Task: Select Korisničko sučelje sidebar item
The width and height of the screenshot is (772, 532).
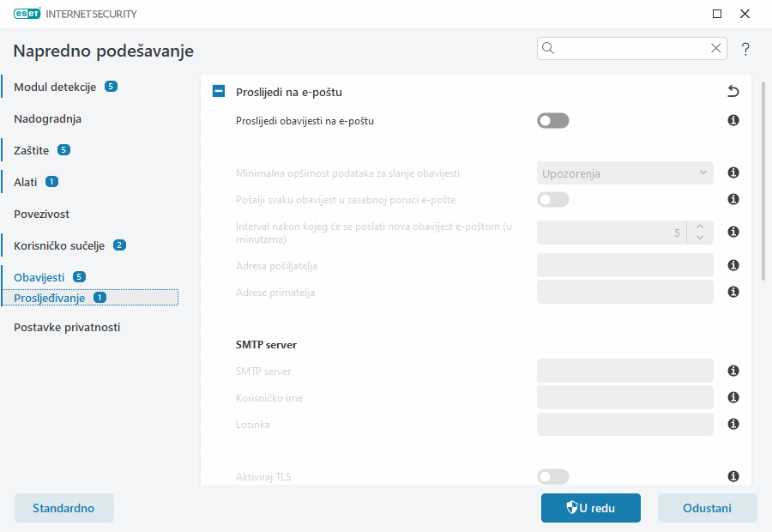Action: pos(59,245)
